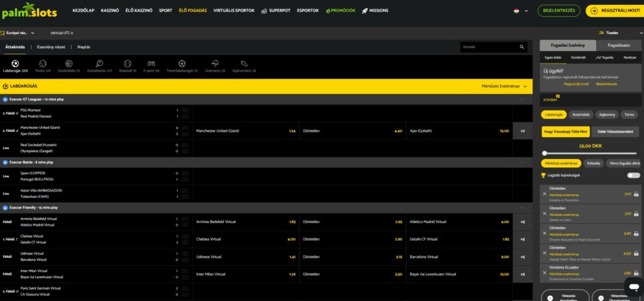Remove the Hapoel Petah Tikva selection
644x301 pixels.
[545, 253]
